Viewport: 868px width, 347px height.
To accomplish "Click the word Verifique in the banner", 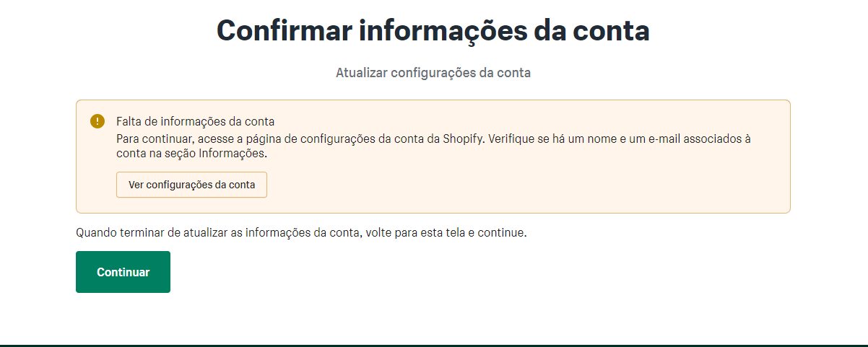I will point(512,139).
